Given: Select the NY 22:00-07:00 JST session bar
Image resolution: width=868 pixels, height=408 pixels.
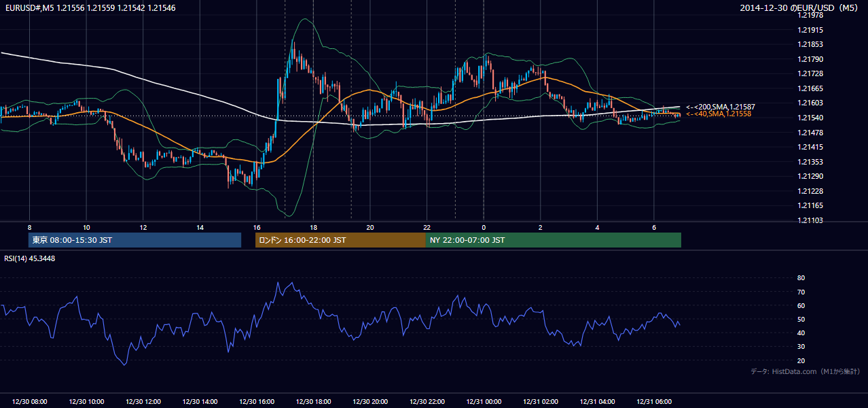Looking at the screenshot, I should click(x=554, y=240).
